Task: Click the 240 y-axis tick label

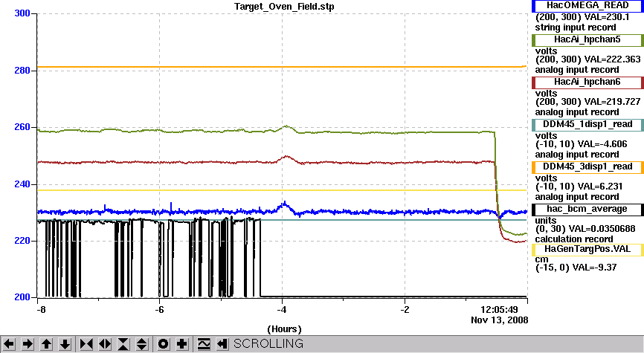Action: pos(22,184)
